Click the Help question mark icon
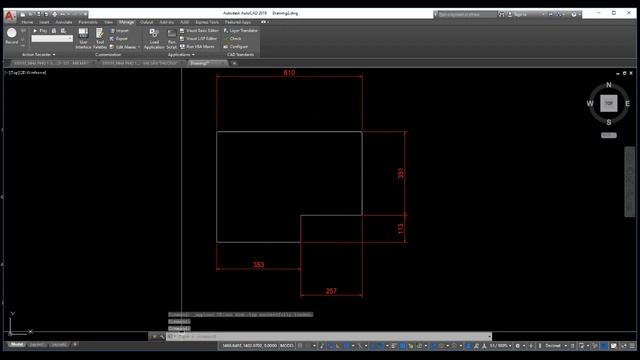The width and height of the screenshot is (640, 360). [x=574, y=14]
